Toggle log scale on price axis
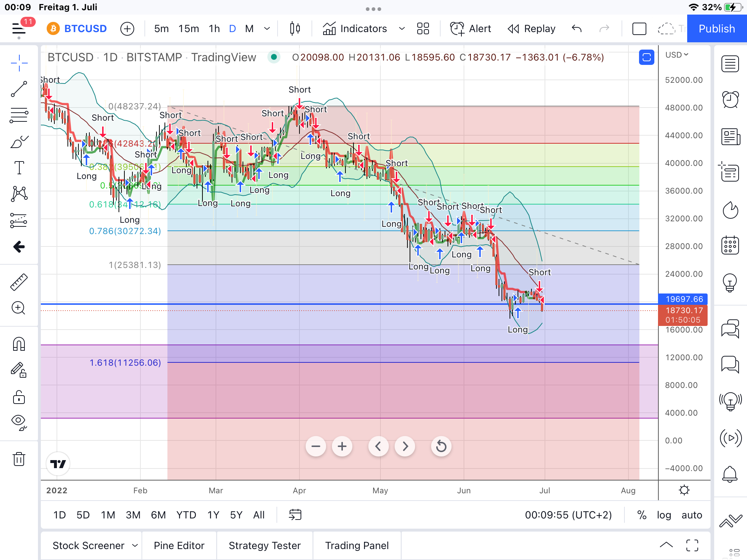The height and width of the screenshot is (560, 747). (x=664, y=515)
